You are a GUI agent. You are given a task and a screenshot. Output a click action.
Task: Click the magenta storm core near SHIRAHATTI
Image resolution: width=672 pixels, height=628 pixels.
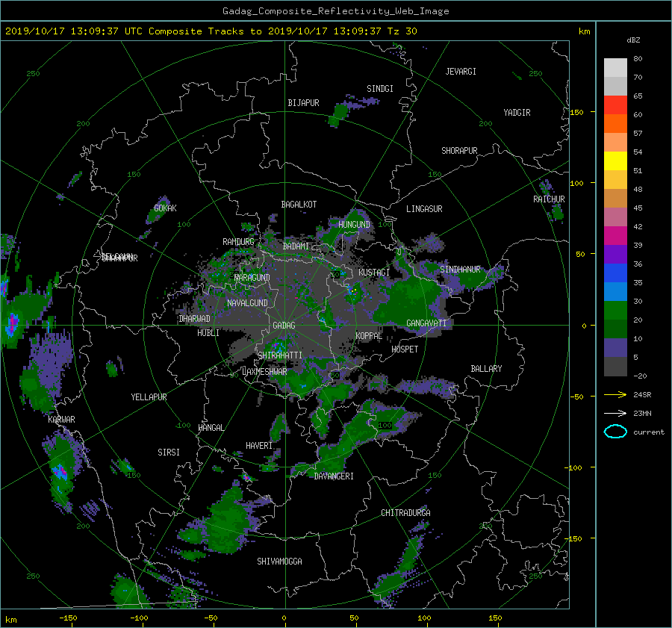pyautogui.click(x=277, y=346)
